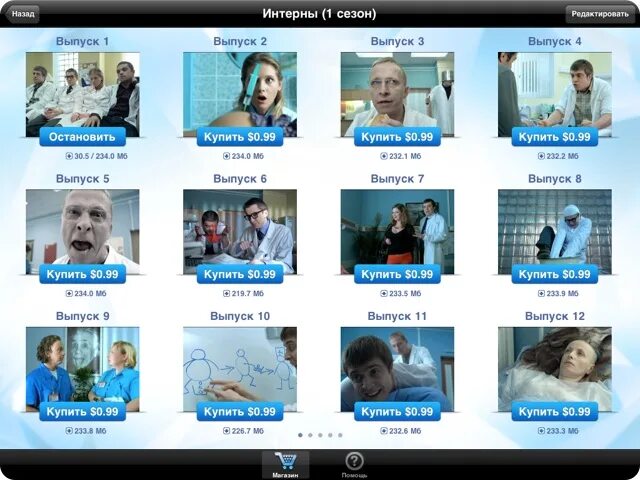Tap the Редактировать button

click(599, 14)
